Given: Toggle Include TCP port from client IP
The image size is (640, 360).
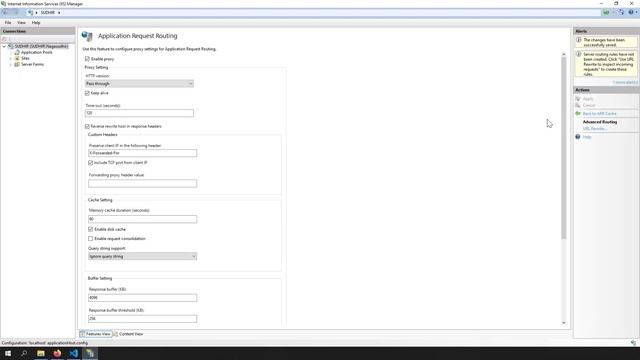Looking at the screenshot, I should (x=91, y=162).
